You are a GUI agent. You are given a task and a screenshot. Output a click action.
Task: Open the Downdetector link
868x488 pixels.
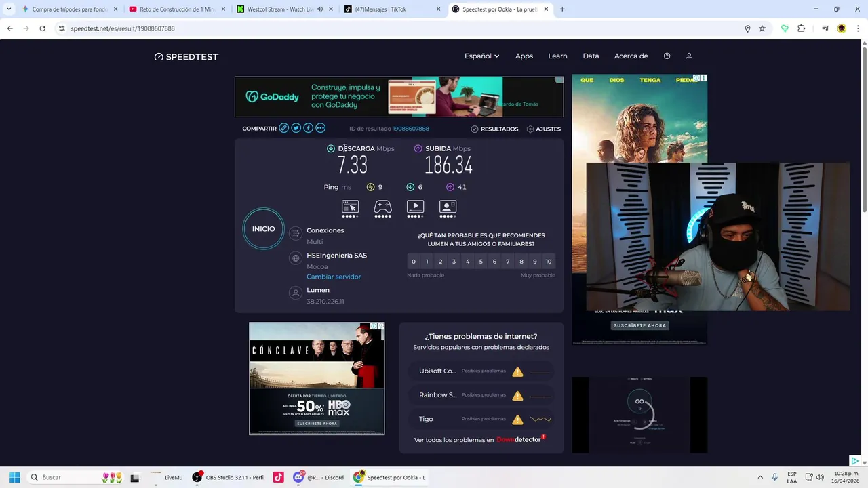[x=521, y=439]
